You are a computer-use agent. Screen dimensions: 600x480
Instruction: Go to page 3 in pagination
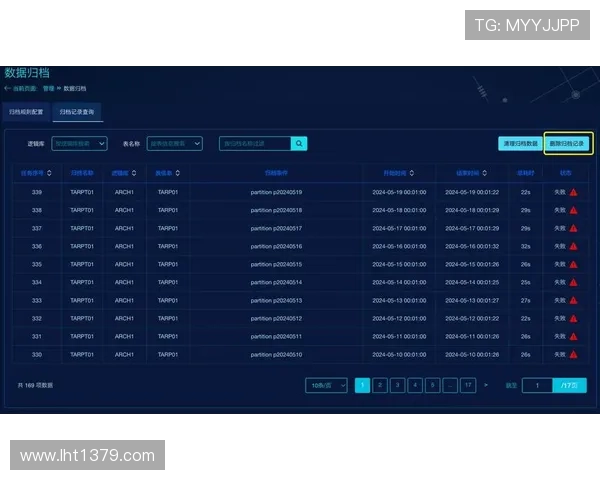click(397, 385)
